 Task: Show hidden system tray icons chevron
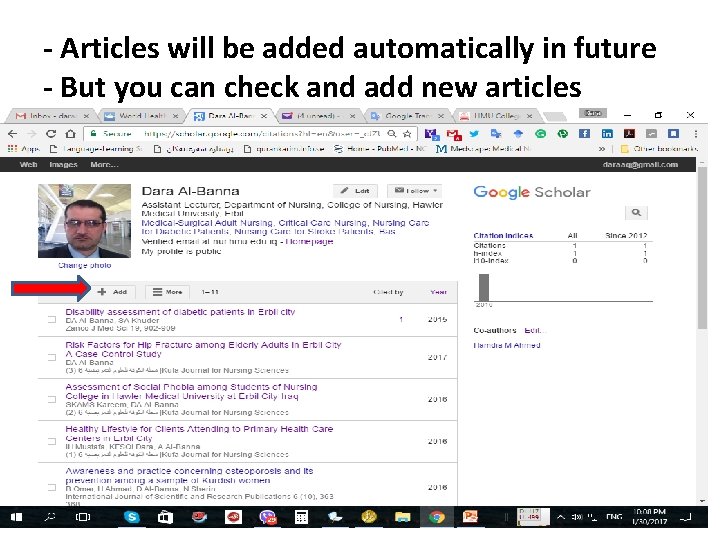click(x=561, y=517)
